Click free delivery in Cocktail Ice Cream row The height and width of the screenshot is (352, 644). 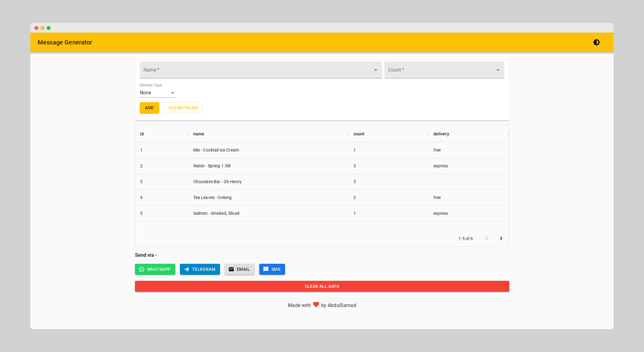tap(437, 150)
